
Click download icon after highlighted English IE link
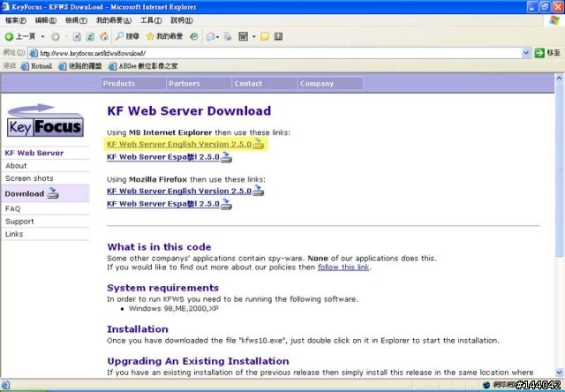click(258, 144)
